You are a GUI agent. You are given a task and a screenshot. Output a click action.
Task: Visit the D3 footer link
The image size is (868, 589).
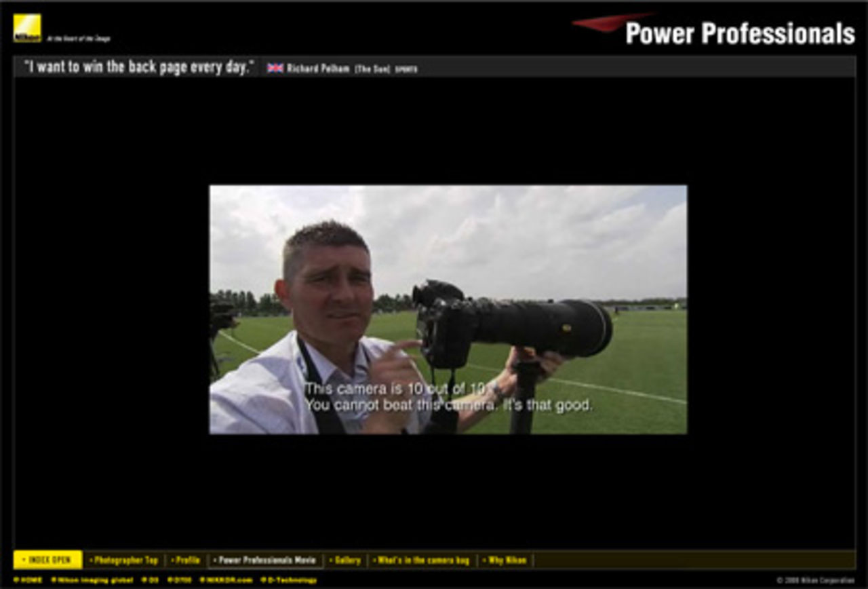pyautogui.click(x=150, y=580)
